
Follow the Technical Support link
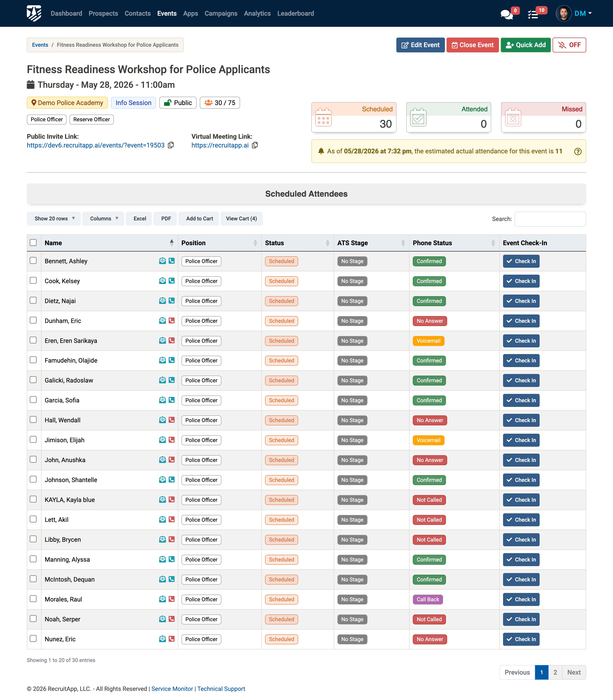(221, 689)
